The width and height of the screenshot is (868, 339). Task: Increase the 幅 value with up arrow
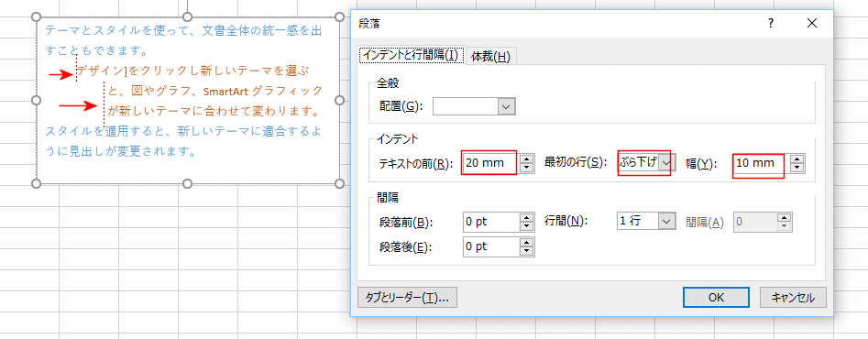pyautogui.click(x=797, y=159)
